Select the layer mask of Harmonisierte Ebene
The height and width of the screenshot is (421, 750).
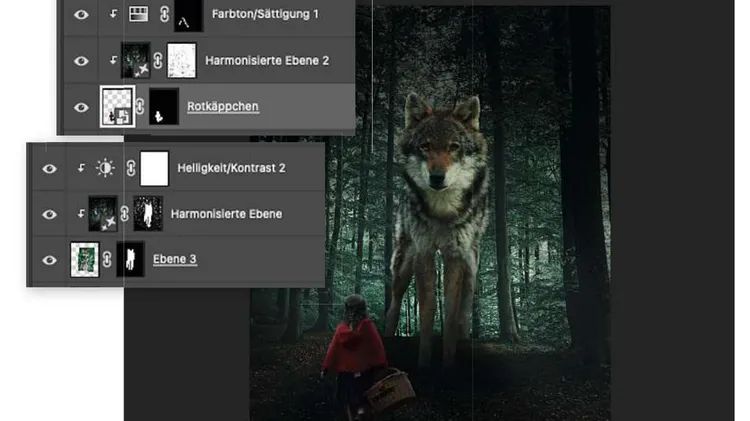pyautogui.click(x=148, y=213)
